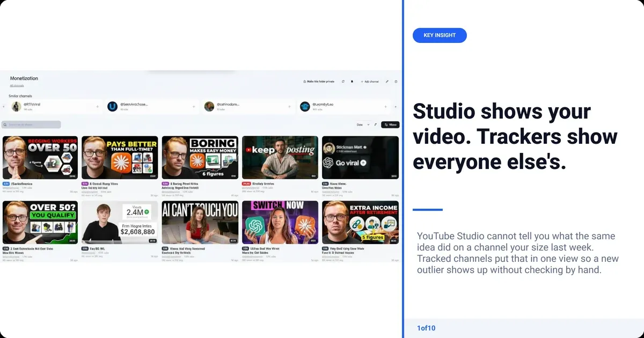Click Add channel button
644x338 pixels.
pyautogui.click(x=370, y=82)
